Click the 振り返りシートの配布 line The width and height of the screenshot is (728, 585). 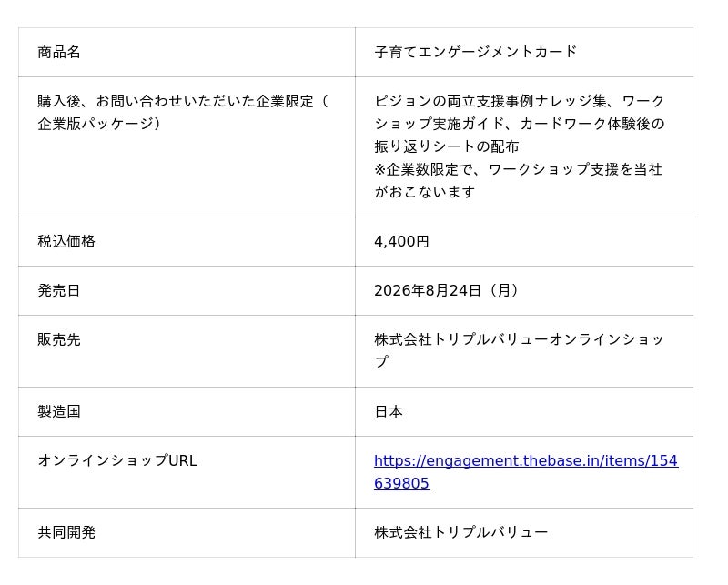tap(447, 146)
